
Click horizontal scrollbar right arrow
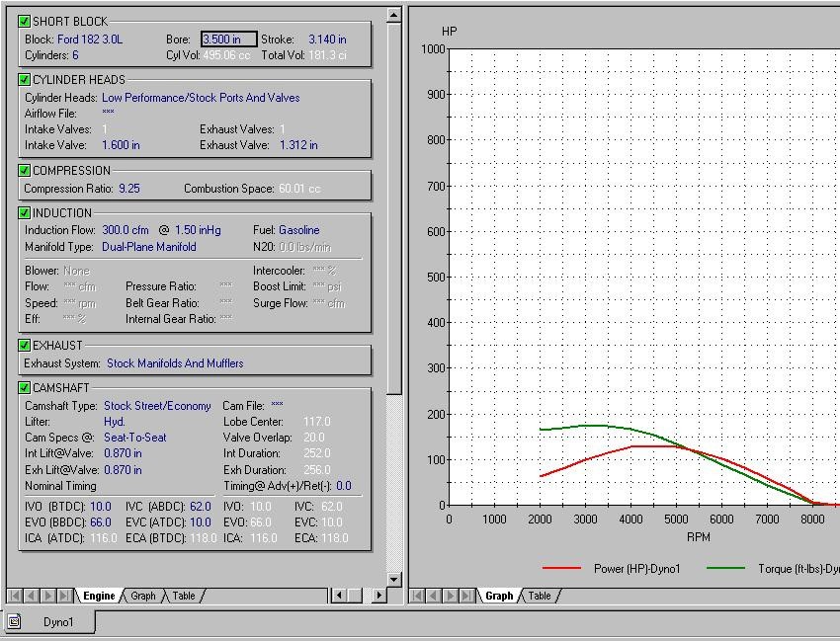click(x=378, y=595)
